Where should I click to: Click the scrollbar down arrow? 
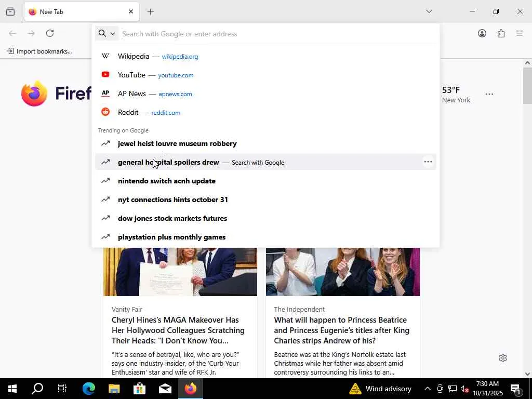click(527, 374)
